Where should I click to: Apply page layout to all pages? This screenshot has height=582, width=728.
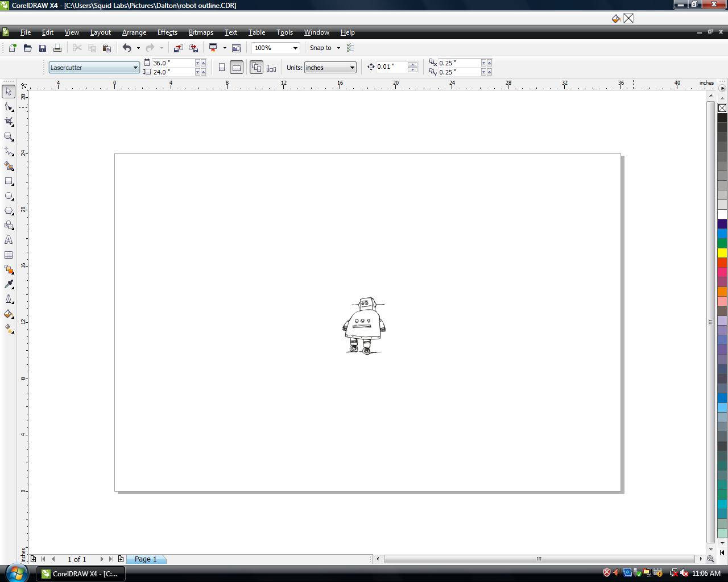tap(257, 68)
